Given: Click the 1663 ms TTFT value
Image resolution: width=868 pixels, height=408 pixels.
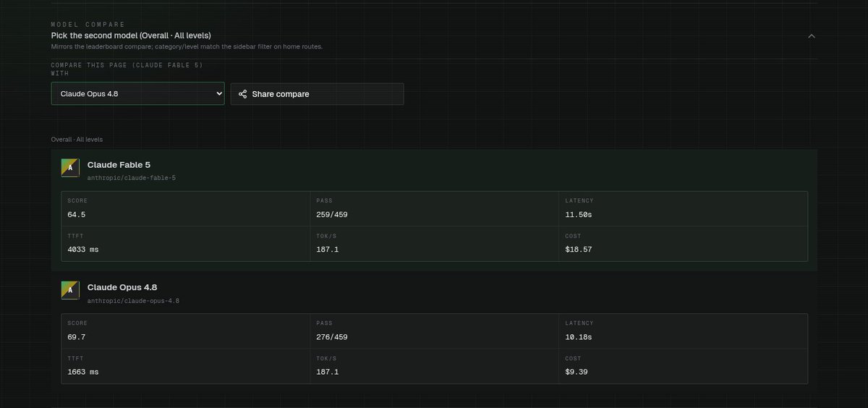Looking at the screenshot, I should (x=82, y=372).
